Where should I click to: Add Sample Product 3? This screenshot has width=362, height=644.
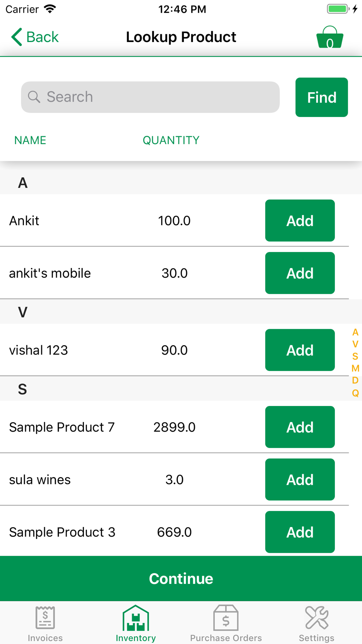point(300,532)
